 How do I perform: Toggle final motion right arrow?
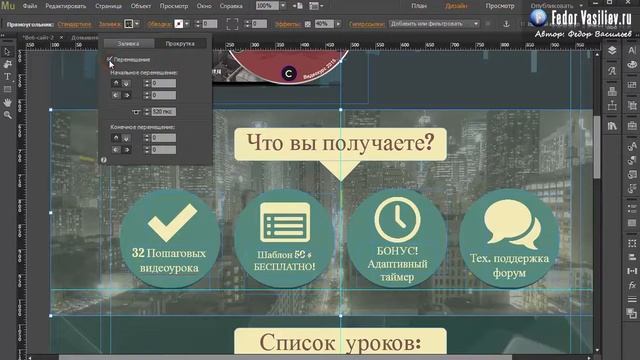click(126, 150)
